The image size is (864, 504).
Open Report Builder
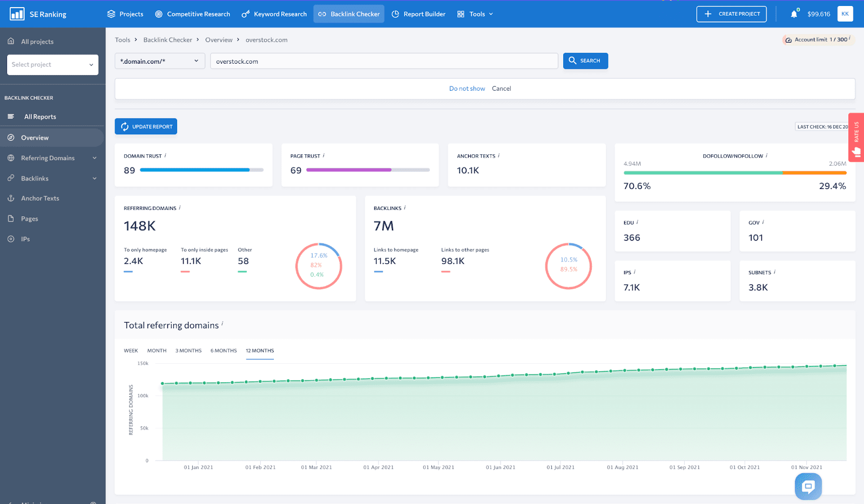(x=418, y=14)
